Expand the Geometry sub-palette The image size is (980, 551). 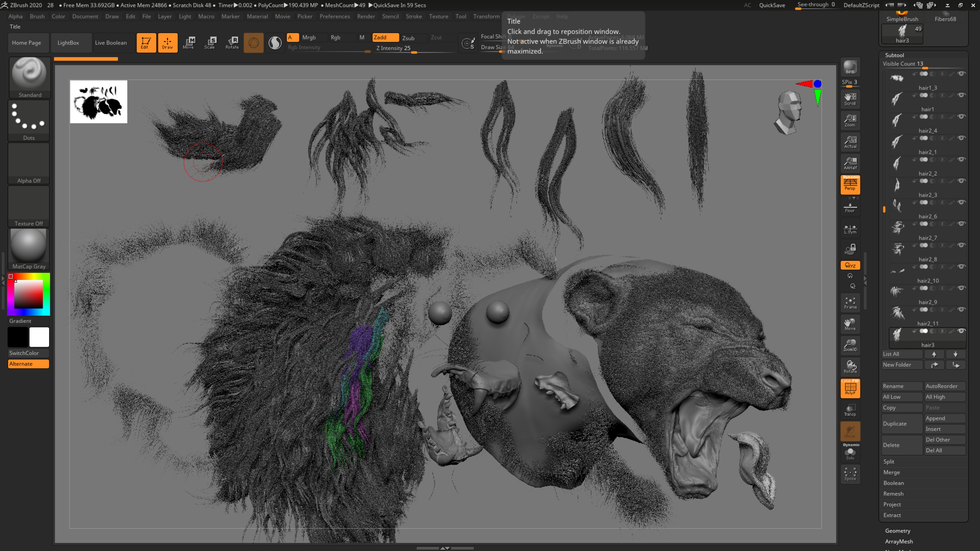(x=898, y=531)
